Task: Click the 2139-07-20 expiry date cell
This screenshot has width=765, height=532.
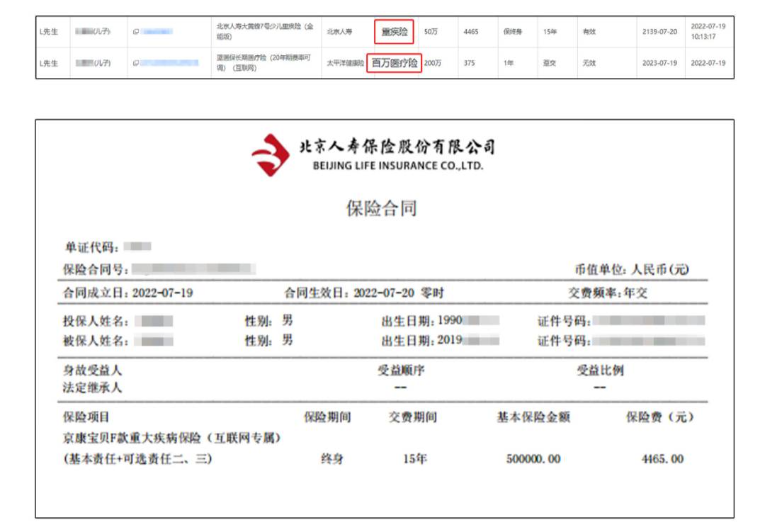Action: point(659,32)
